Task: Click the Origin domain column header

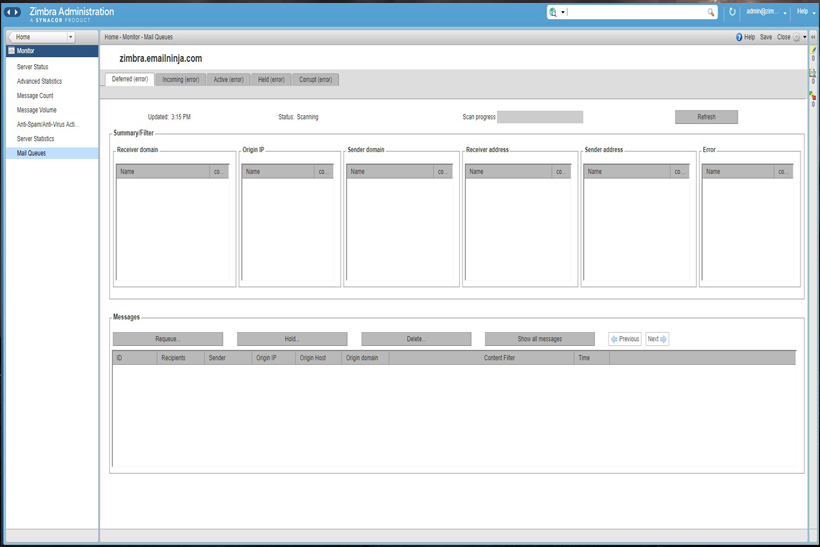Action: click(365, 358)
